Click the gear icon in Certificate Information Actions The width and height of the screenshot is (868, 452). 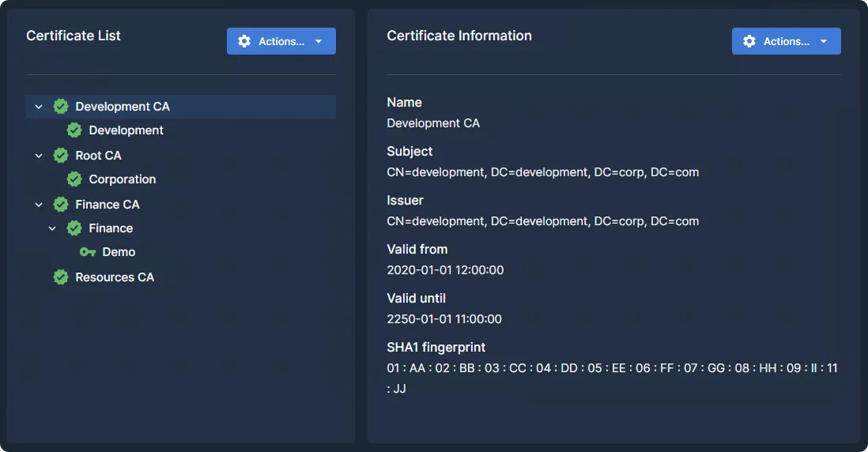749,41
